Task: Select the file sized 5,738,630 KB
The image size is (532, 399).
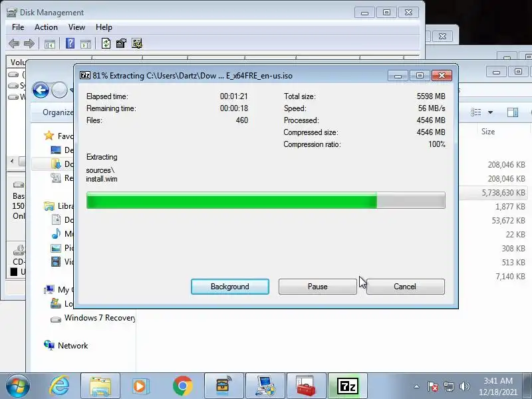Action: coord(503,193)
